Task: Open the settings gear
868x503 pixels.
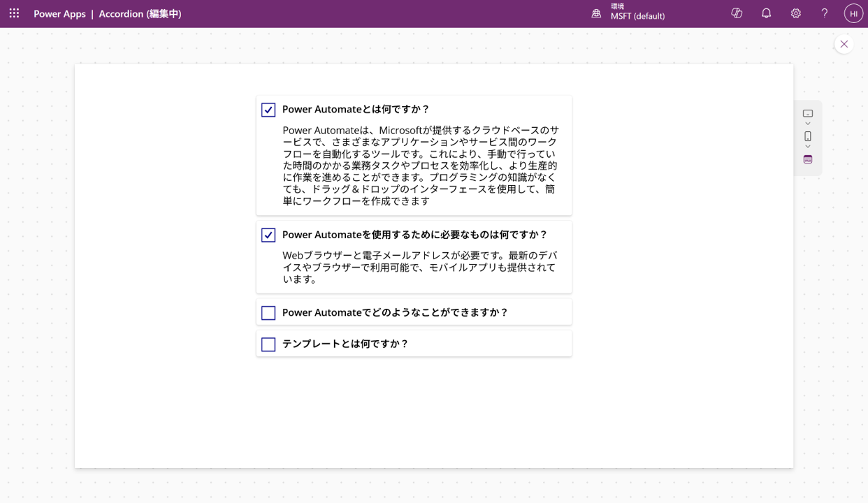Action: pos(795,13)
